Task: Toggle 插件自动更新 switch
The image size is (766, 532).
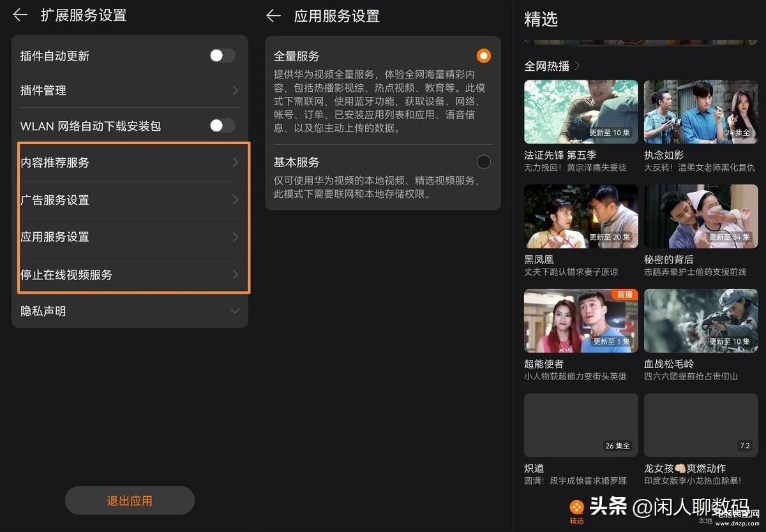Action: tap(222, 55)
